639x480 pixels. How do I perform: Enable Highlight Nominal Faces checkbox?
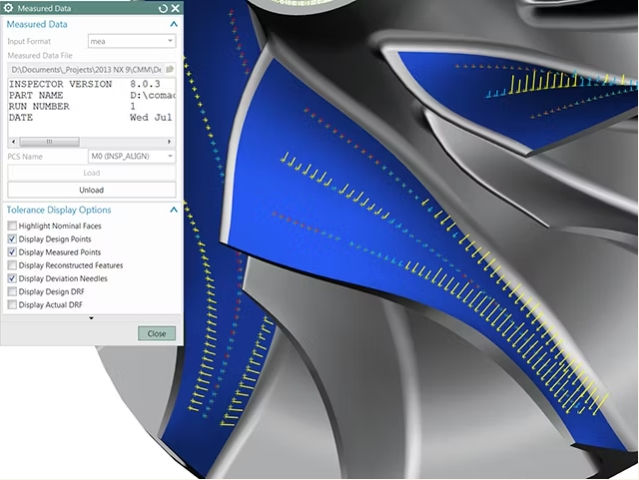(x=12, y=227)
